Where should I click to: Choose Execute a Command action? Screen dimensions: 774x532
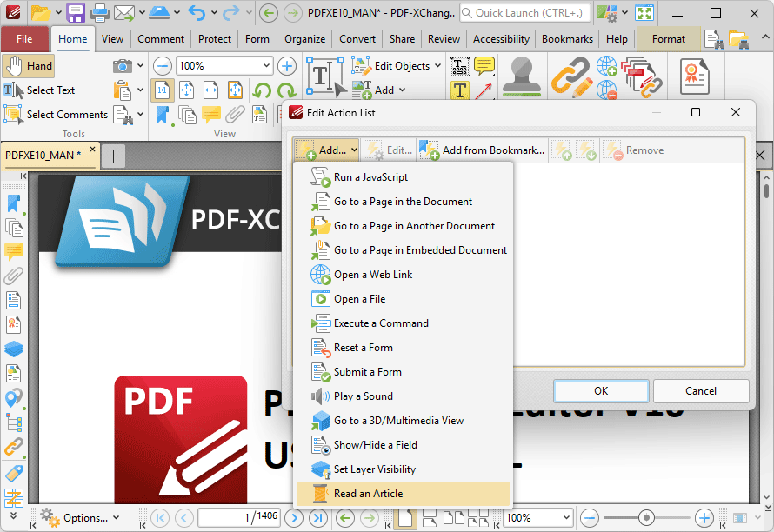click(403, 323)
